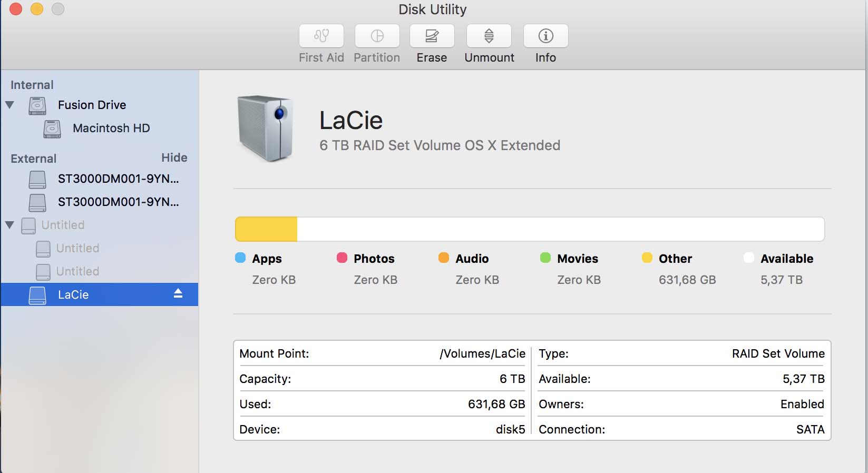Click the yellow used portion of storage bar

coord(266,229)
